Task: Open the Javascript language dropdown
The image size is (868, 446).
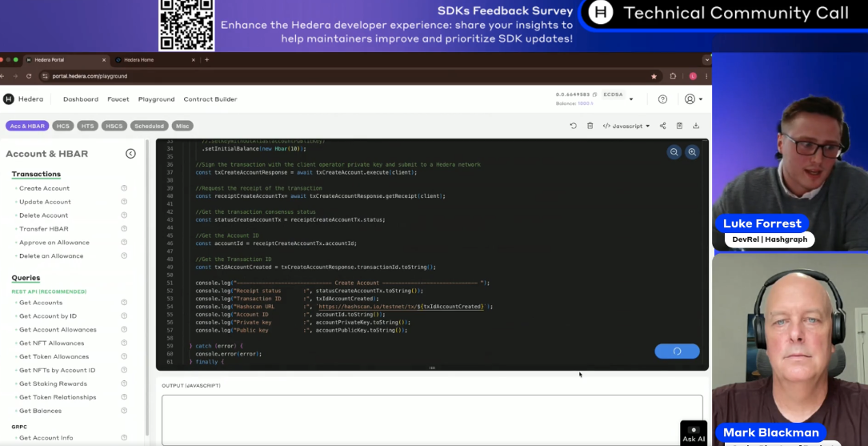Action: point(626,126)
